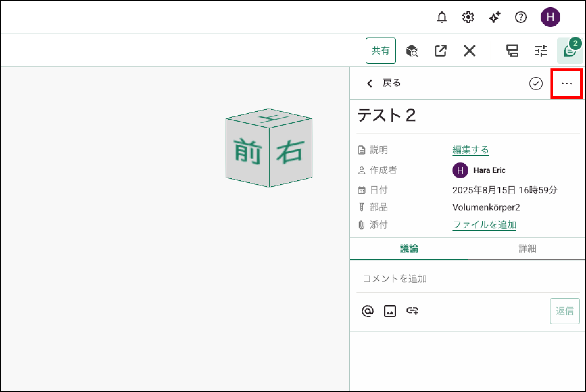Viewport: 586px width, 392px height.
Task: Click the 共有 share button
Action: (x=380, y=51)
